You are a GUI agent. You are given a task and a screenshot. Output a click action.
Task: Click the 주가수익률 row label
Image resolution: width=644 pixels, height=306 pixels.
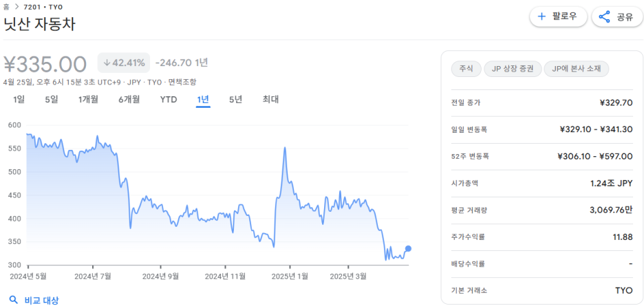click(468, 237)
